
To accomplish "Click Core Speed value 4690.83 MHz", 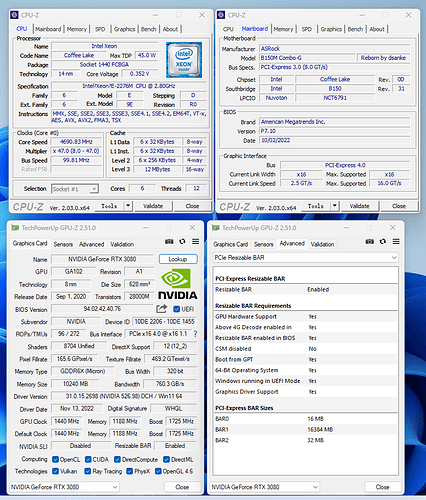I will pyautogui.click(x=76, y=142).
